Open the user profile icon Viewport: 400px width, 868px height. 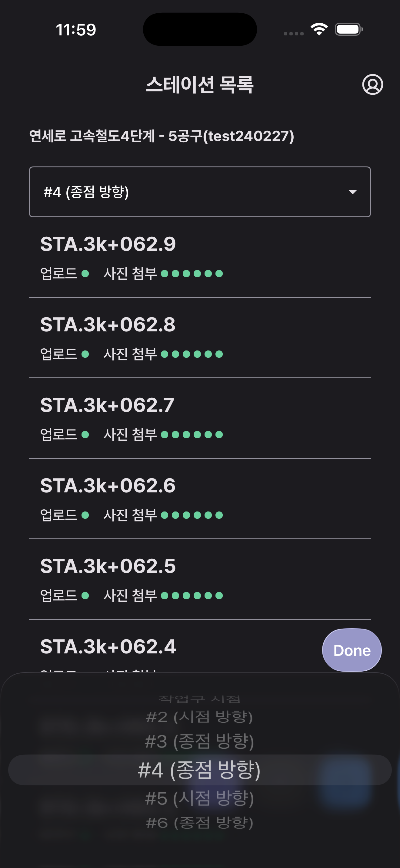pos(372,84)
